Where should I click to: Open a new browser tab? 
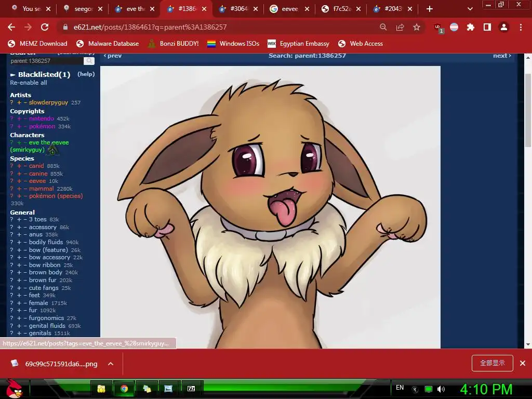click(x=430, y=9)
